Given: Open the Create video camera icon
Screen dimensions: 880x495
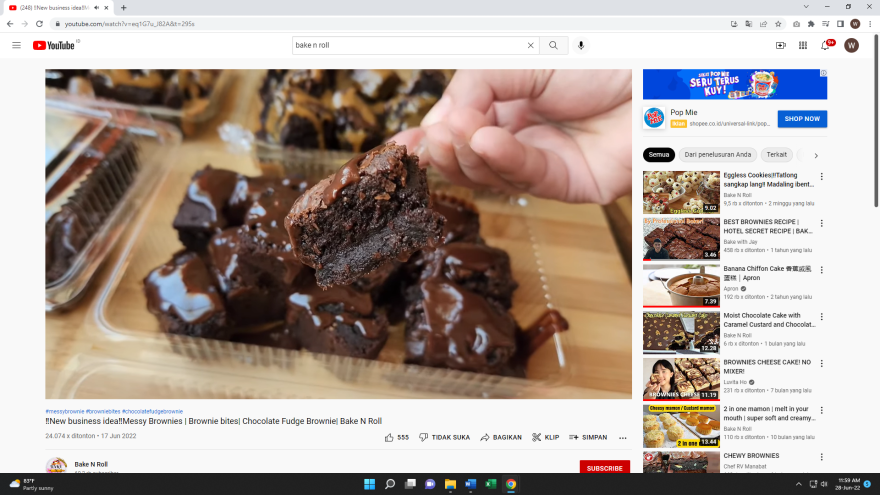Looking at the screenshot, I should [x=781, y=45].
